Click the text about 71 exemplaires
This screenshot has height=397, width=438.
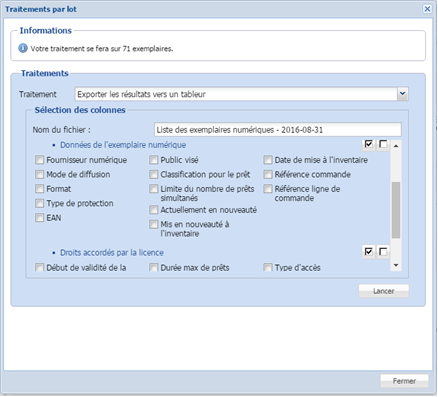pyautogui.click(x=102, y=49)
